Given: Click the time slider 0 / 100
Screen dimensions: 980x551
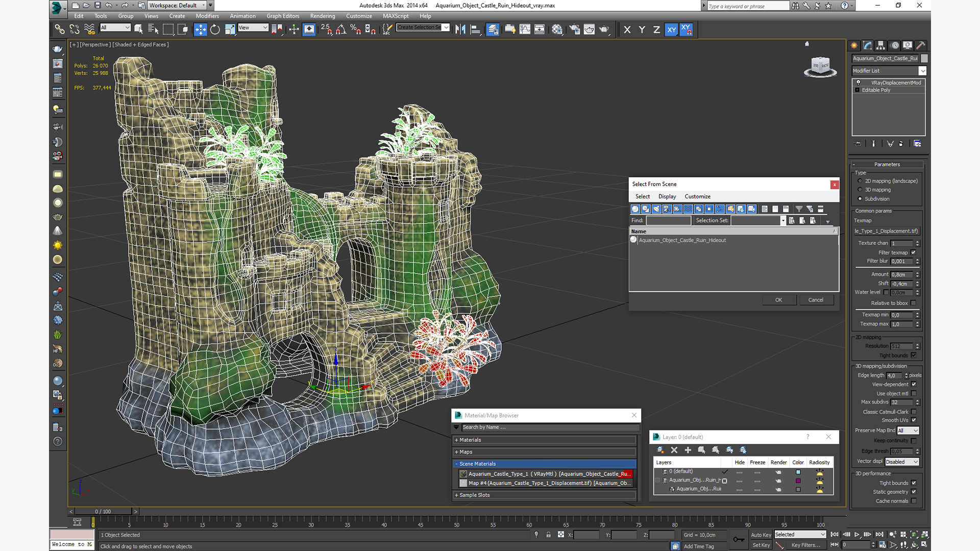Looking at the screenshot, I should pos(103,511).
